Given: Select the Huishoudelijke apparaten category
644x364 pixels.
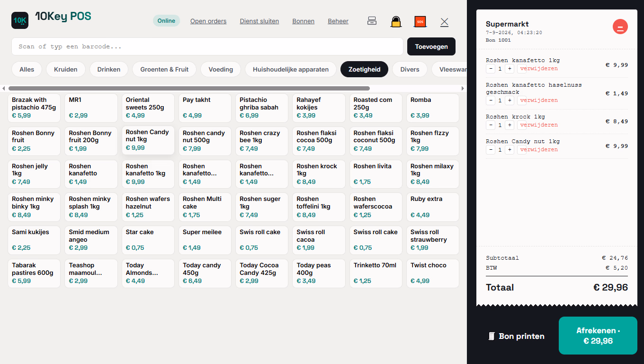Looking at the screenshot, I should [x=291, y=69].
